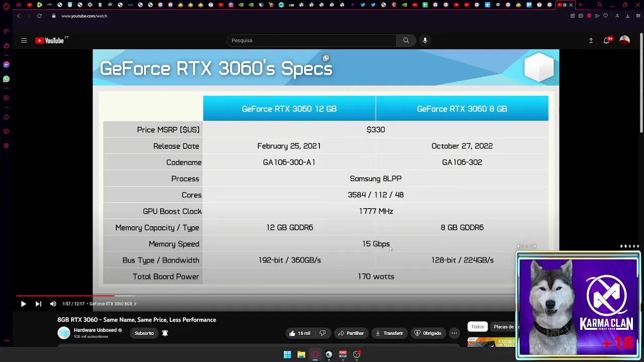This screenshot has height=362, width=644.
Task: Click the Subscrito subscription button
Action: point(144,333)
